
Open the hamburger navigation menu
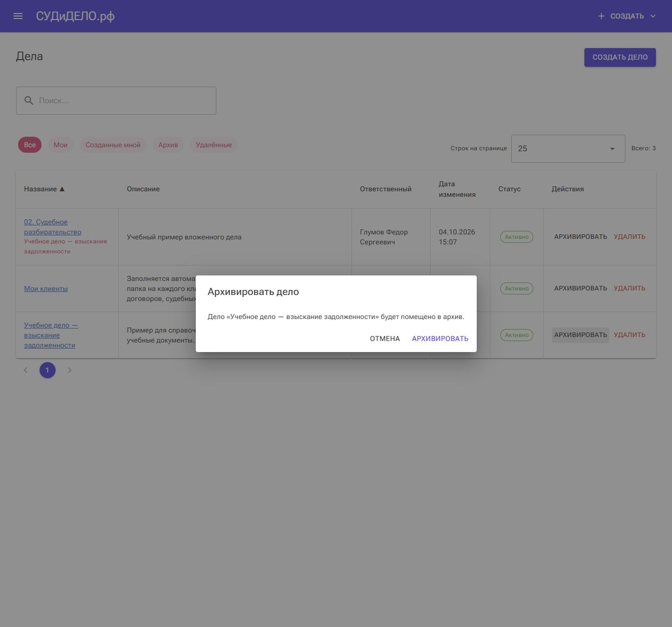(x=18, y=16)
